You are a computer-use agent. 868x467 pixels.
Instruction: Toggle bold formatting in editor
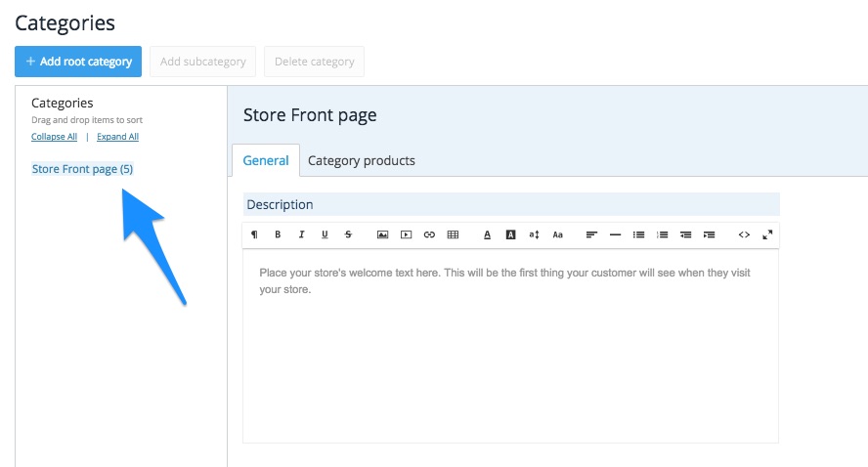point(278,234)
